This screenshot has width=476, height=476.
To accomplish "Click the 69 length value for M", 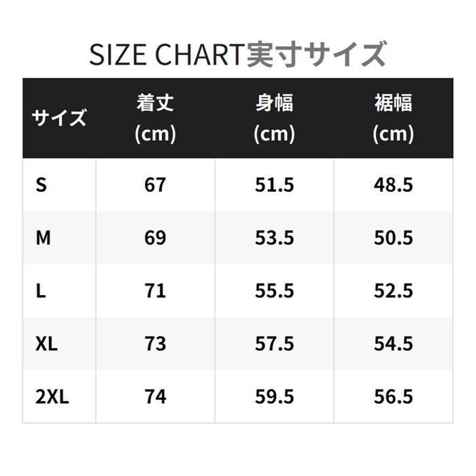I will pyautogui.click(x=155, y=238).
